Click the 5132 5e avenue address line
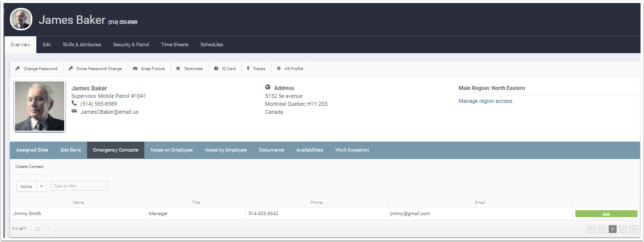This screenshot has height=242, width=644. pos(284,96)
